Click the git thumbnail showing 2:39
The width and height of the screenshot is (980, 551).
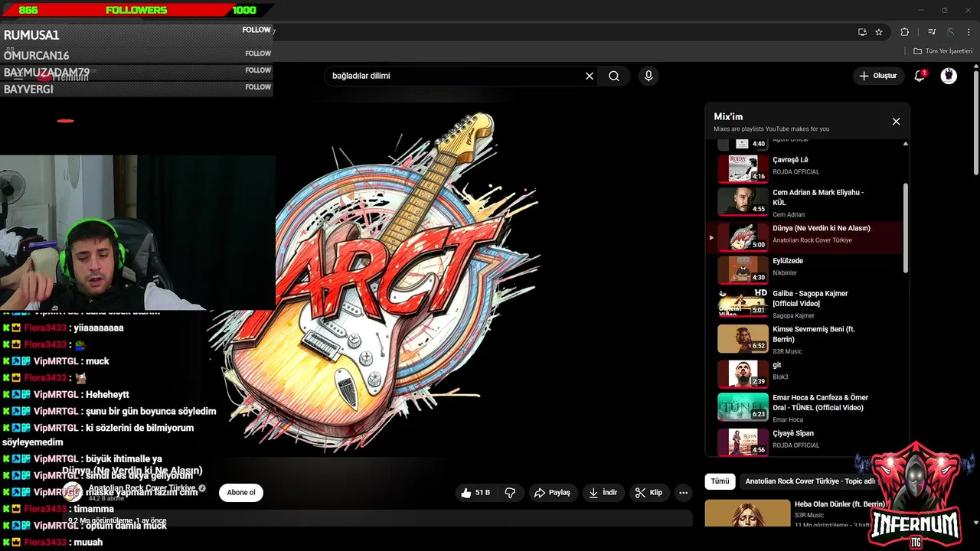[743, 373]
